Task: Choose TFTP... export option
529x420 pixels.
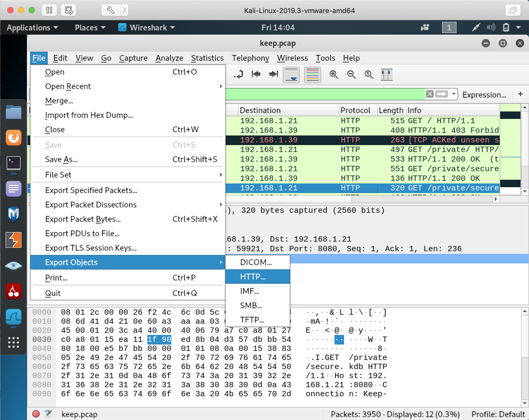Action: click(258, 320)
